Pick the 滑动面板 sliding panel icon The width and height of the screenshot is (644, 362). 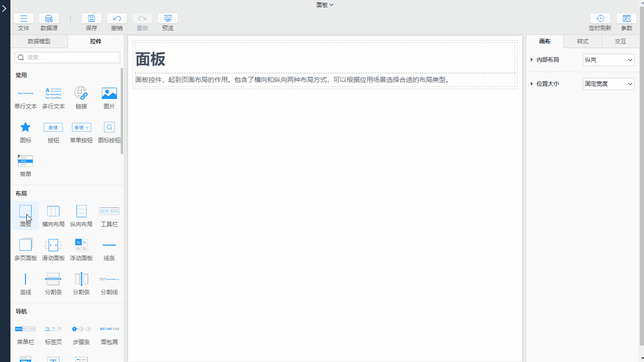pyautogui.click(x=53, y=245)
